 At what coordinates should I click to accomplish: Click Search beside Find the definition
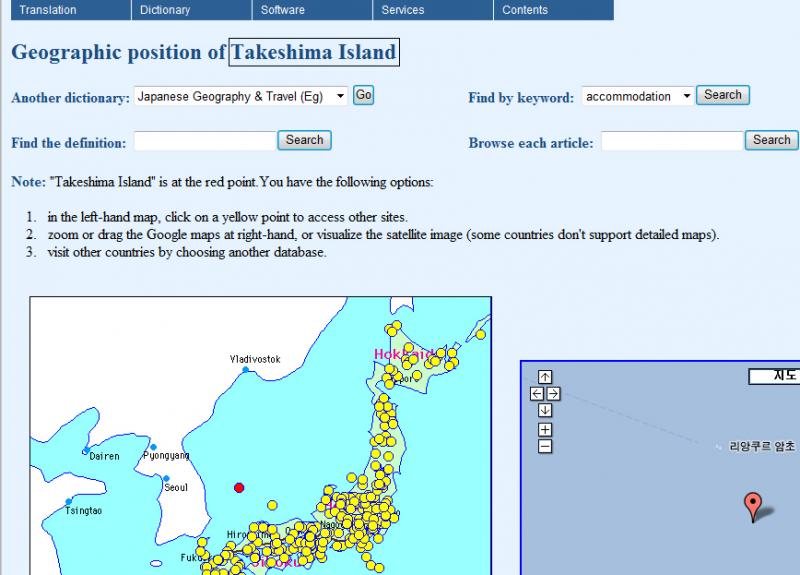[304, 140]
